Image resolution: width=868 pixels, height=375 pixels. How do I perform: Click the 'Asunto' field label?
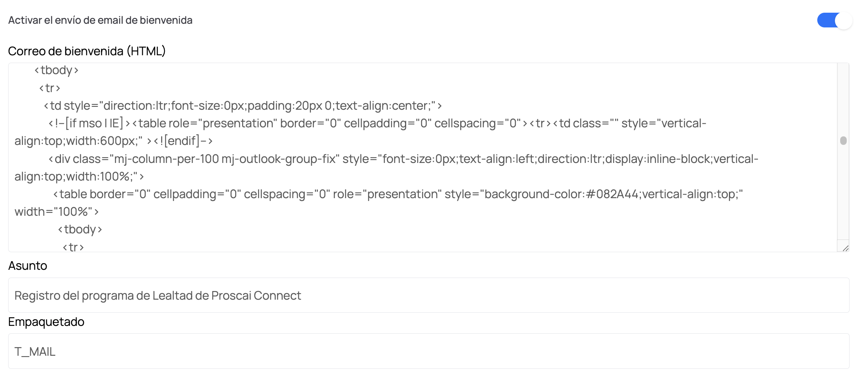28,266
